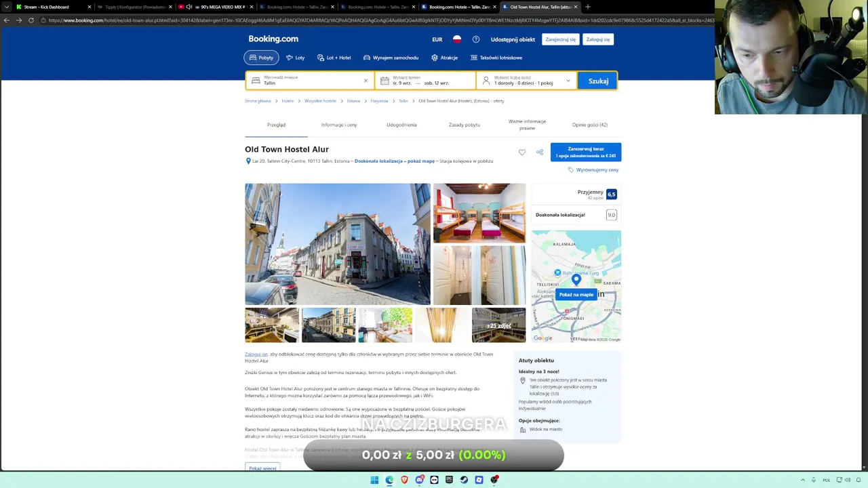Image resolution: width=868 pixels, height=488 pixels.
Task: Open Steam from the taskbar
Action: (x=464, y=480)
